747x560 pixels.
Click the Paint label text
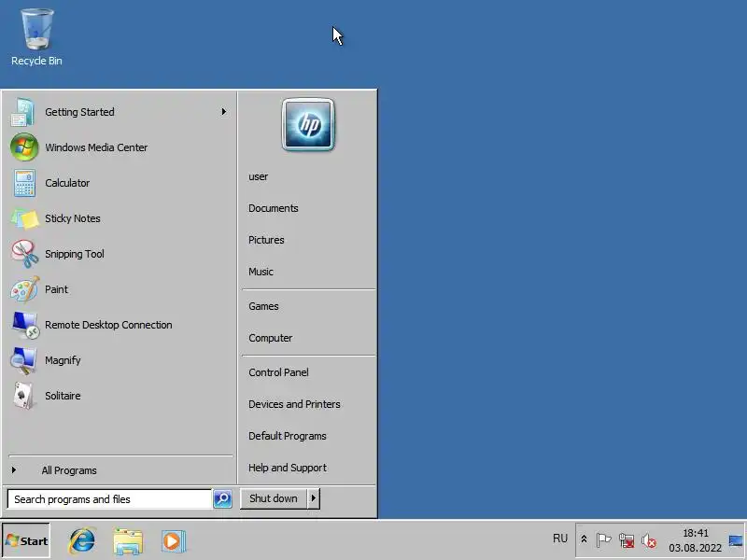tap(56, 289)
